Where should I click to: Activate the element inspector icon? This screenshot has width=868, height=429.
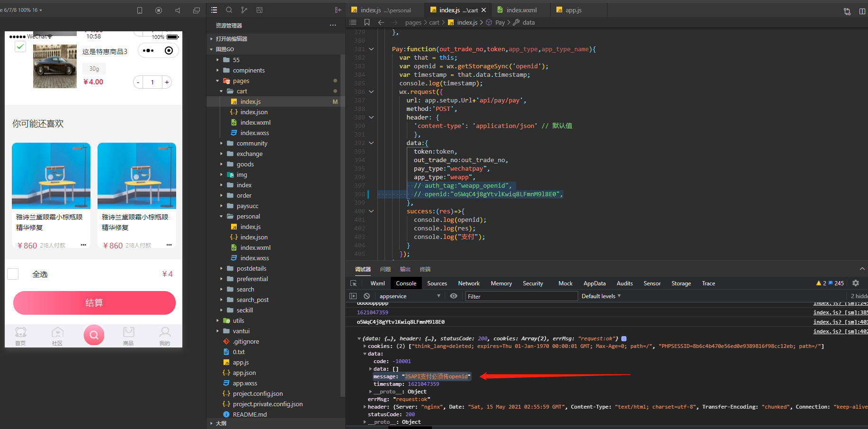coord(353,283)
